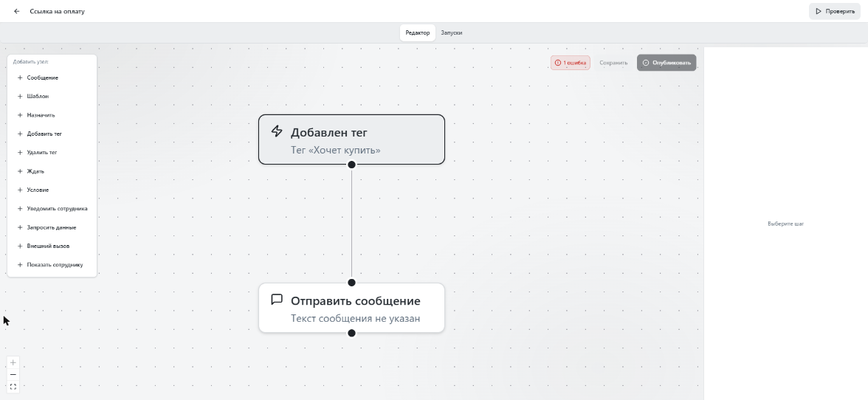Add a Добавить тег node
868x400 pixels.
pos(52,134)
